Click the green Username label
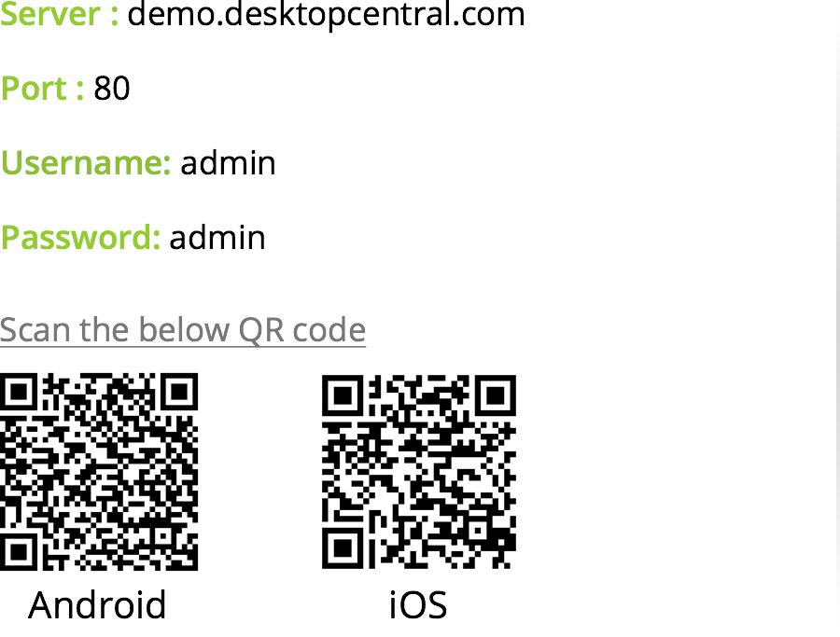This screenshot has height=637, width=840. [85, 162]
